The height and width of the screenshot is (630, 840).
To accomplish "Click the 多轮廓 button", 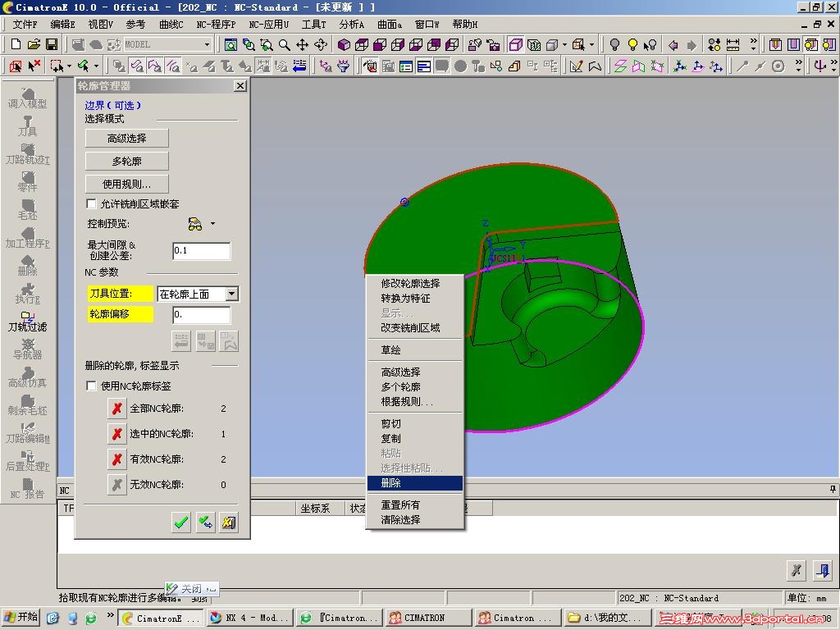I will (x=127, y=162).
